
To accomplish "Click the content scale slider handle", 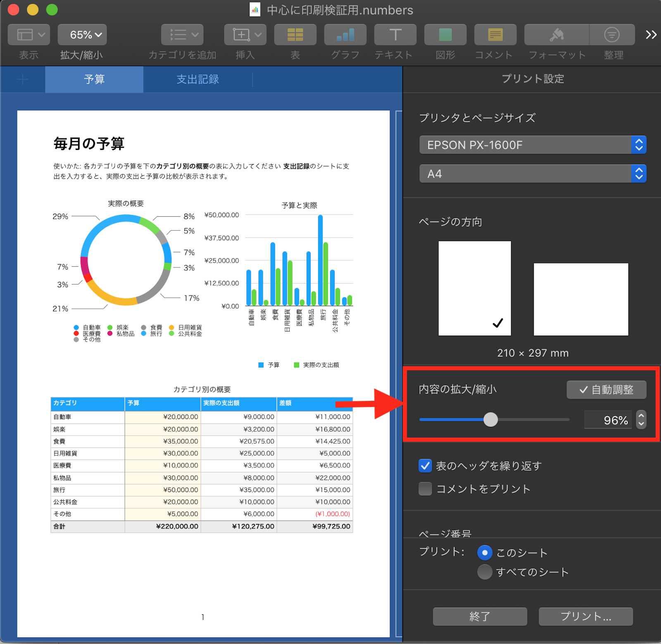I will 490,420.
